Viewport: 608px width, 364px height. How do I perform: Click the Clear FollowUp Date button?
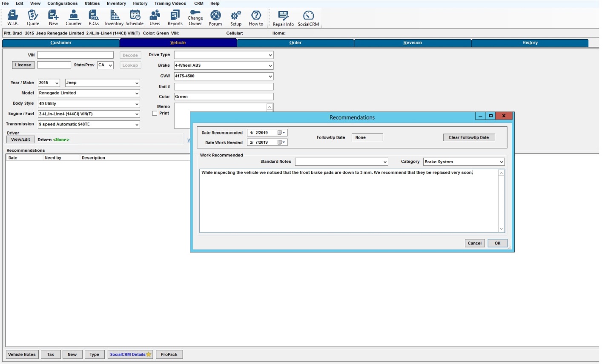[x=468, y=137]
